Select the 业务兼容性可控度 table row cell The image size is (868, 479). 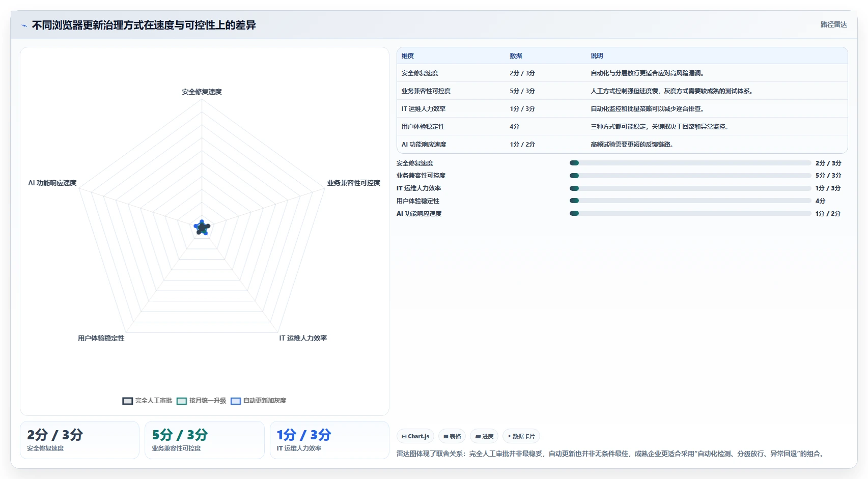[426, 91]
